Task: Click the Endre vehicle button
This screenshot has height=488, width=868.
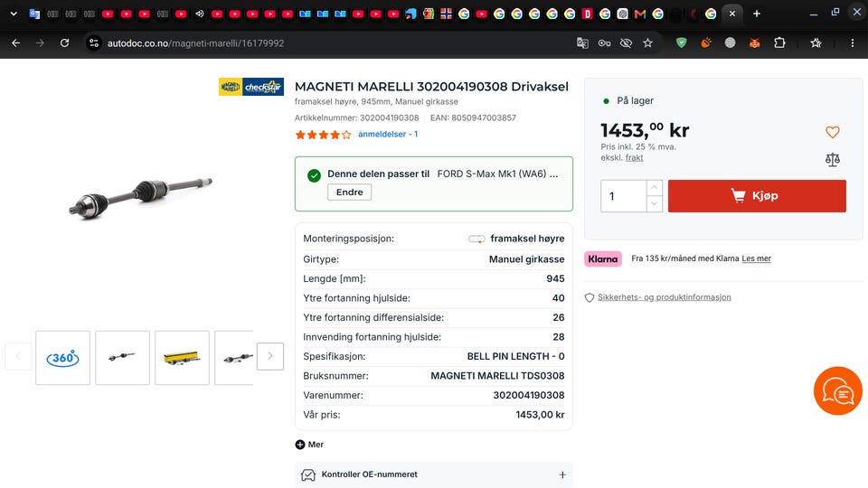Action: pos(349,192)
